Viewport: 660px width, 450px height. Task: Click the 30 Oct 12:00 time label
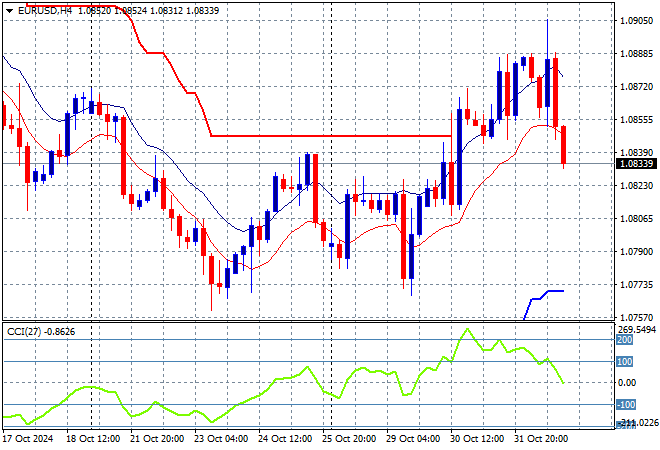[x=477, y=439]
